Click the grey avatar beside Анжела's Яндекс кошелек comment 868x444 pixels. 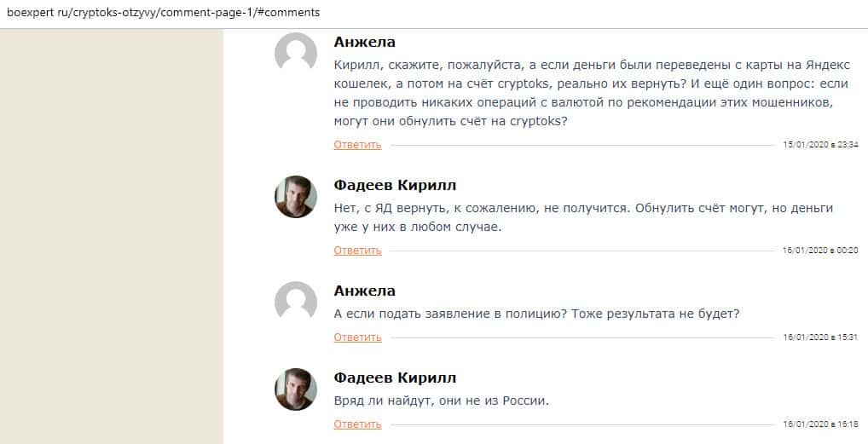click(296, 54)
